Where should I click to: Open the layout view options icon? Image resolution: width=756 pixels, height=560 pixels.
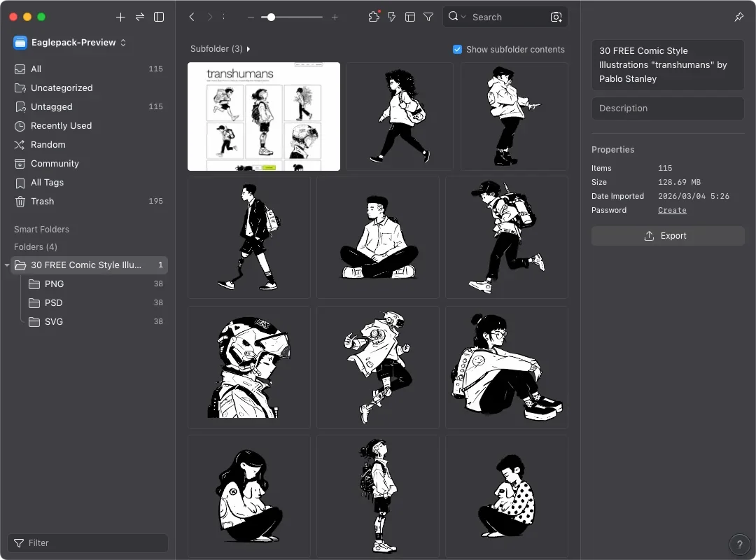[410, 17]
